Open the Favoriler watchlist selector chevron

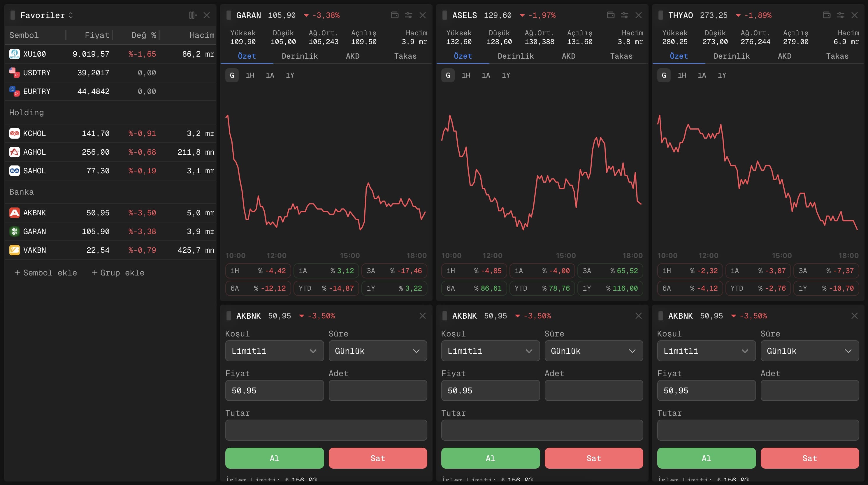71,15
